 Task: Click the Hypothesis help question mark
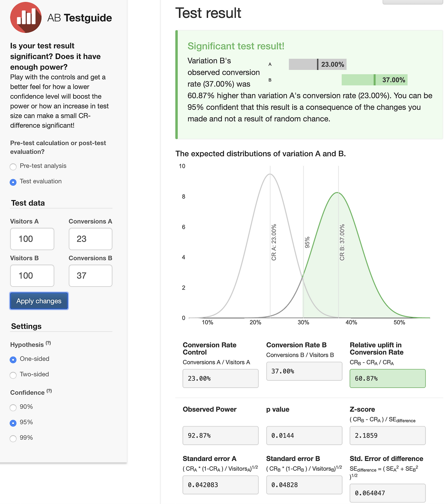[48, 343]
